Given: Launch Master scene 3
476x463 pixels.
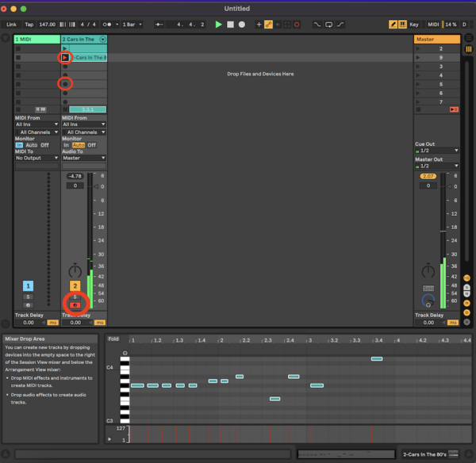Looking at the screenshot, I should (x=418, y=67).
